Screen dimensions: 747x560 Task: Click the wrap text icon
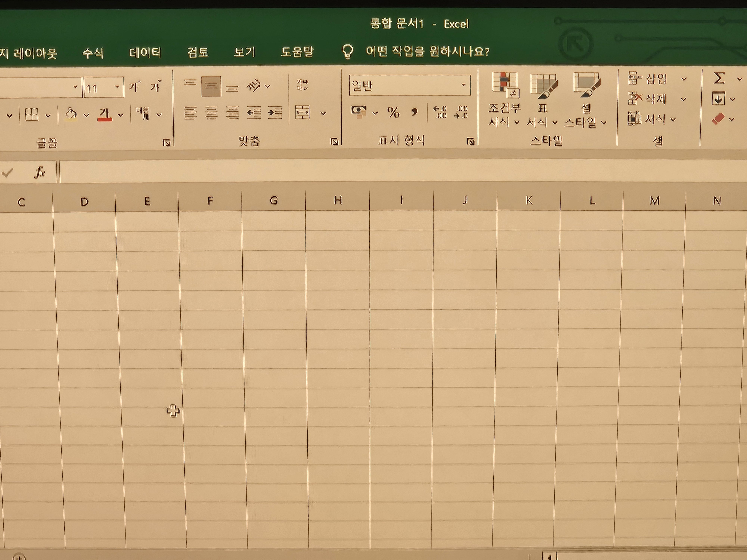pyautogui.click(x=302, y=85)
